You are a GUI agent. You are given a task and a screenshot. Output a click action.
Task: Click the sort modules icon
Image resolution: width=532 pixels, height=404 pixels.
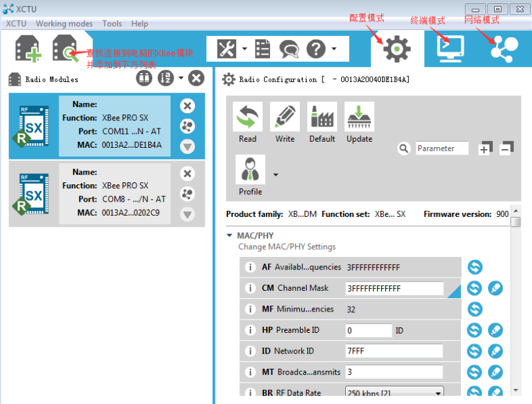tap(166, 79)
